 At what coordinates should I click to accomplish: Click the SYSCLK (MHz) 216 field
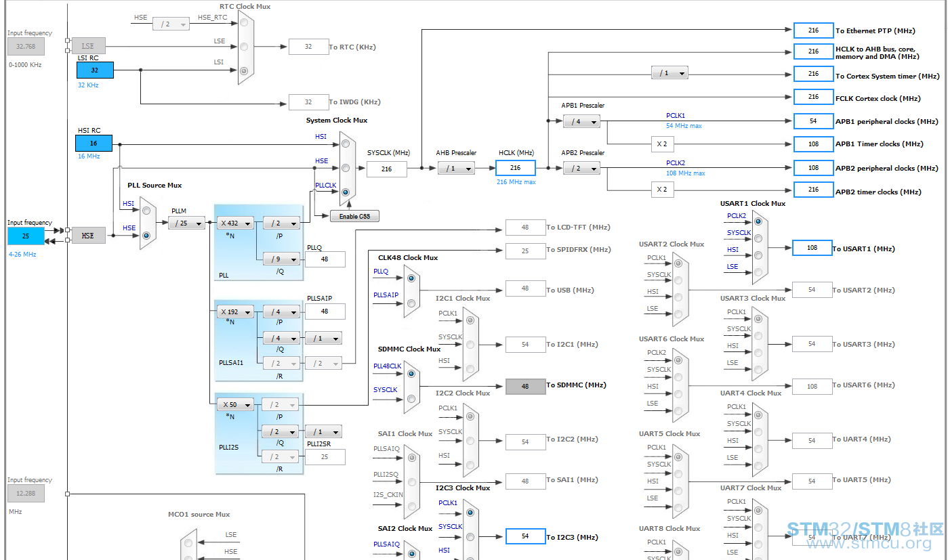pyautogui.click(x=387, y=169)
